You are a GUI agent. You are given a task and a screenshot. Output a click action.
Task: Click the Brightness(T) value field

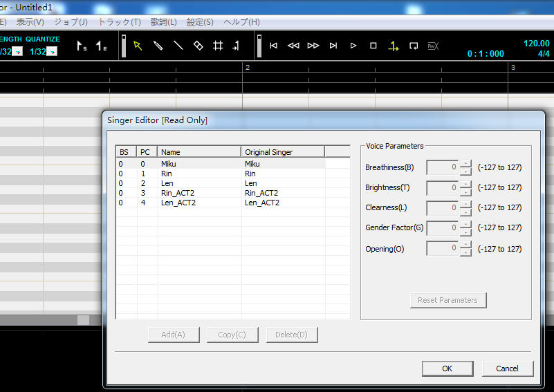(x=443, y=187)
